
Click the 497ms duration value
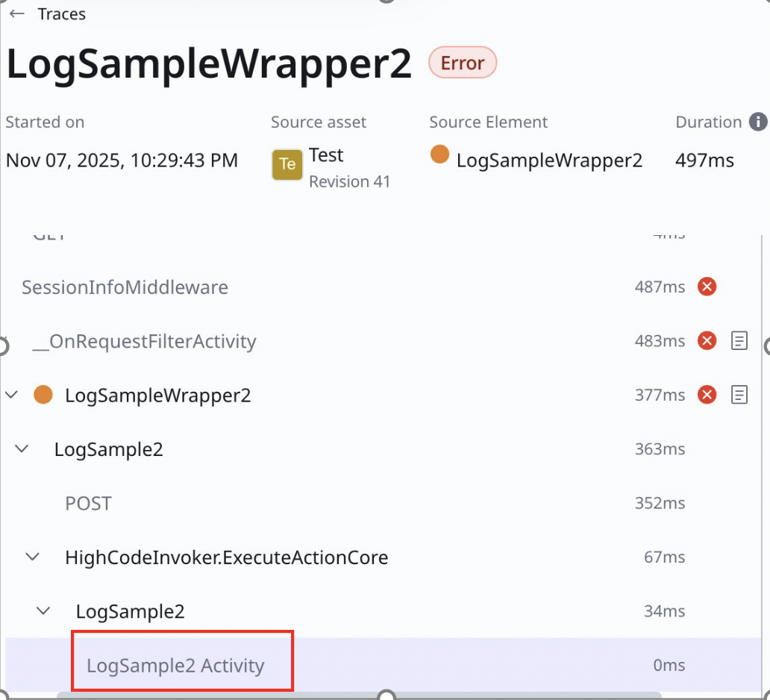point(704,160)
